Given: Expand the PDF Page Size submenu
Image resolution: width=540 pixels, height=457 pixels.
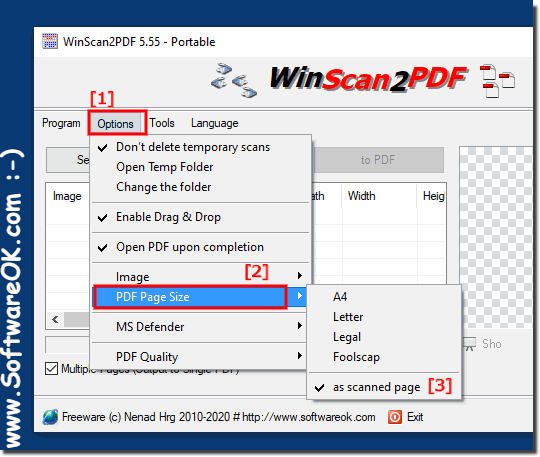Looking at the screenshot, I should [200, 297].
